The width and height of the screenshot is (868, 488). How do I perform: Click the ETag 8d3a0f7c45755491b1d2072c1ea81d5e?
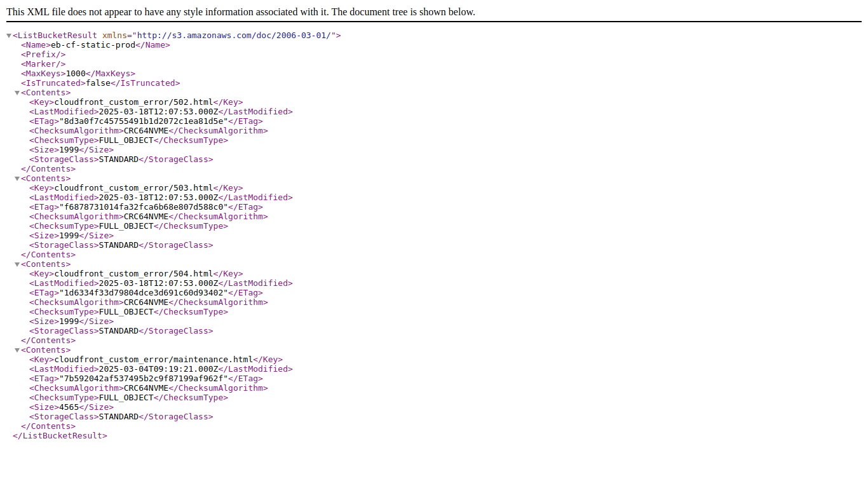[143, 121]
